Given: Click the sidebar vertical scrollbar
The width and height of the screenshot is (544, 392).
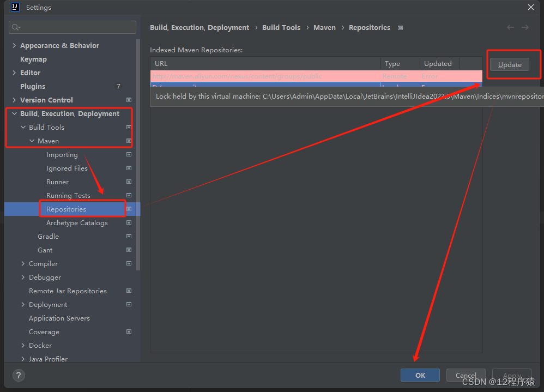Looking at the screenshot, I should tap(138, 155).
